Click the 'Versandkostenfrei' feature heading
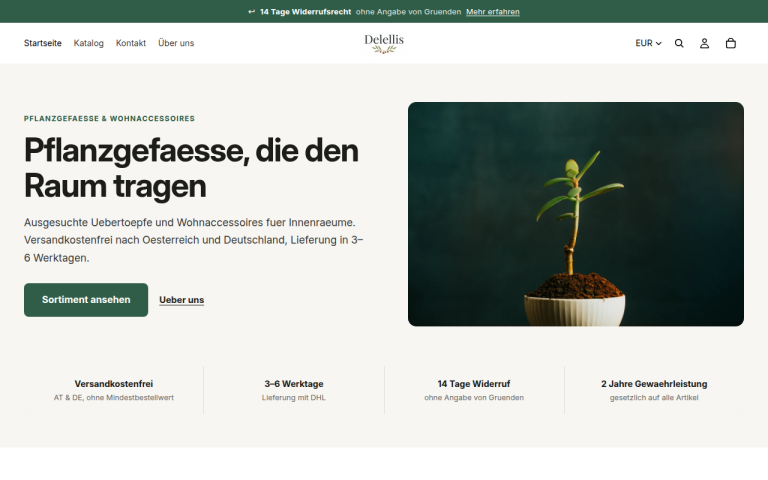Image resolution: width=768 pixels, height=480 pixels. [114, 384]
